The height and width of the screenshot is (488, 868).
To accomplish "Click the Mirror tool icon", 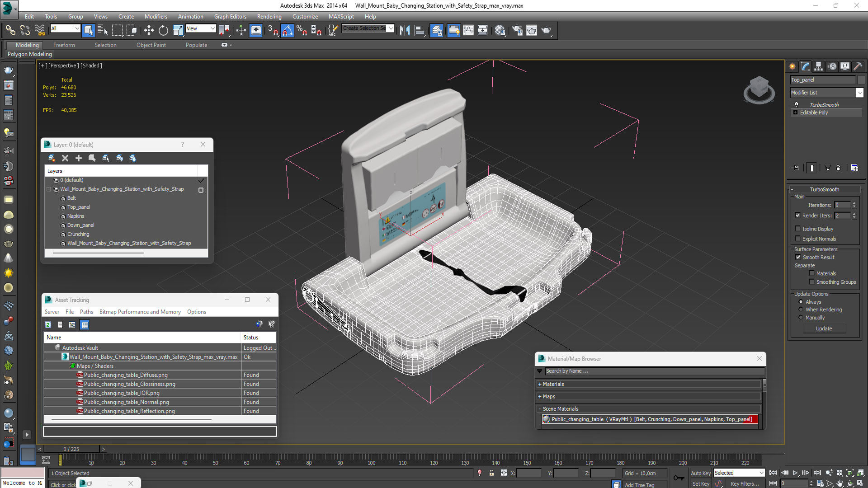I will (405, 30).
